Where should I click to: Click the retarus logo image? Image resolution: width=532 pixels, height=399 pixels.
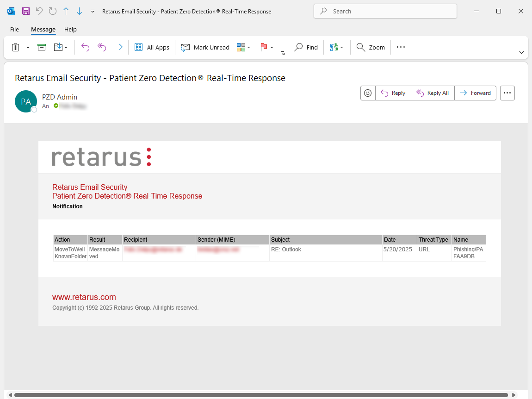pos(101,157)
